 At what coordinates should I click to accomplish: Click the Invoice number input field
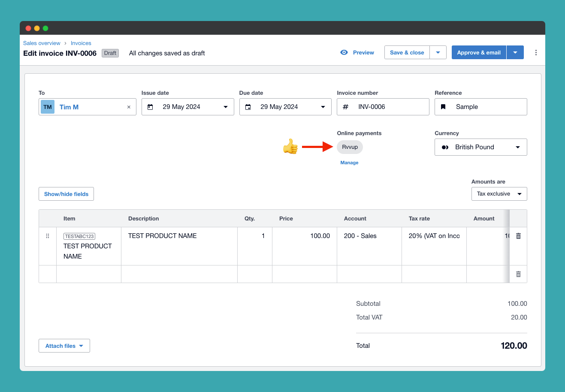pyautogui.click(x=390, y=107)
